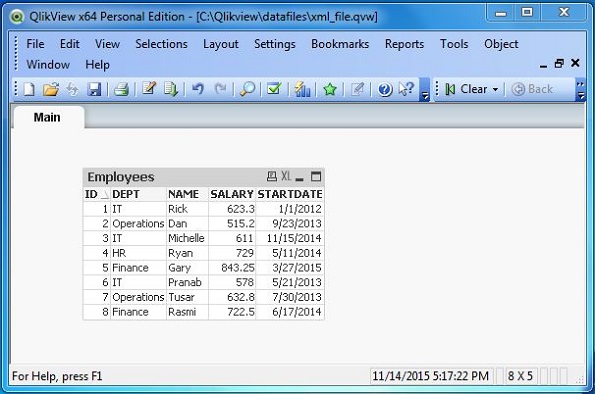Open navigation toolbar overflow arrow
The height and width of the screenshot is (394, 595).
(x=581, y=90)
